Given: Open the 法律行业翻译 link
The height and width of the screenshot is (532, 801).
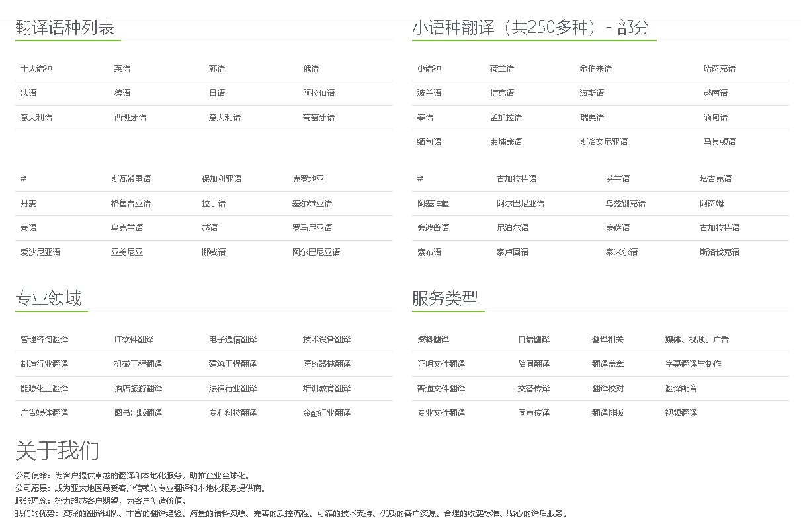Looking at the screenshot, I should (233, 389).
